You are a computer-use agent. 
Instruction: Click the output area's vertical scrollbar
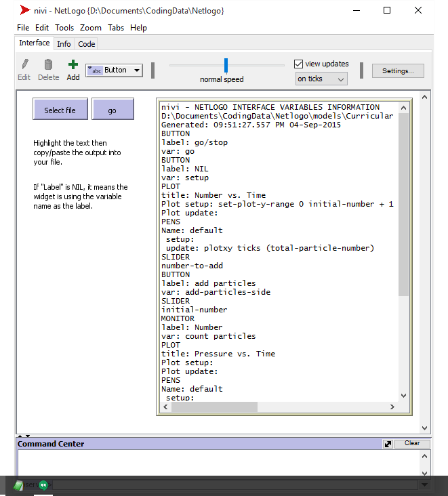tap(404, 203)
